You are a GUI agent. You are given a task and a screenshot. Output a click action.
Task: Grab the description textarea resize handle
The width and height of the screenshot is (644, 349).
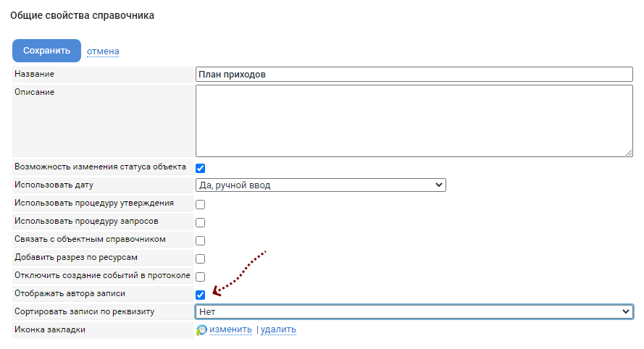[629, 152]
